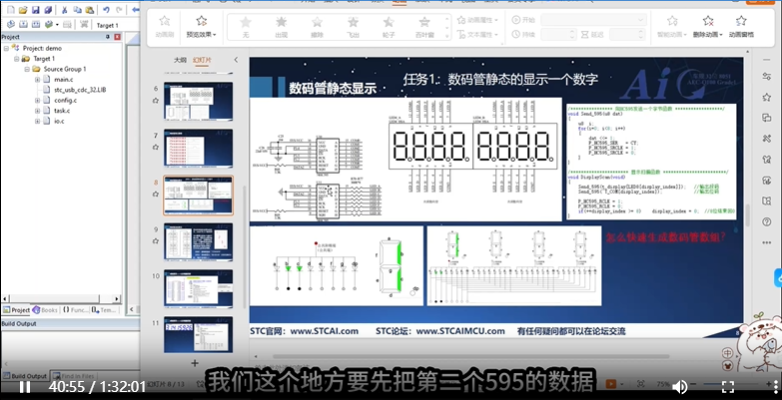Switch to the Func... functions tab
The image size is (782, 400).
click(x=76, y=310)
